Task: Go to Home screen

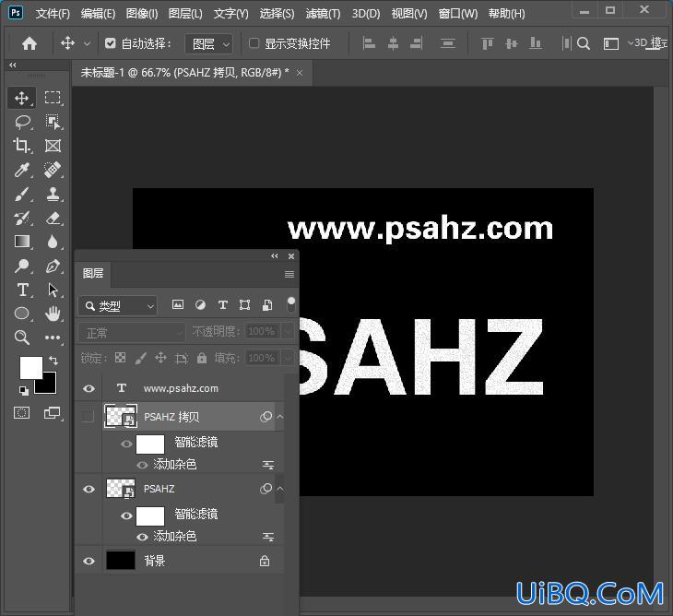Action: click(30, 43)
